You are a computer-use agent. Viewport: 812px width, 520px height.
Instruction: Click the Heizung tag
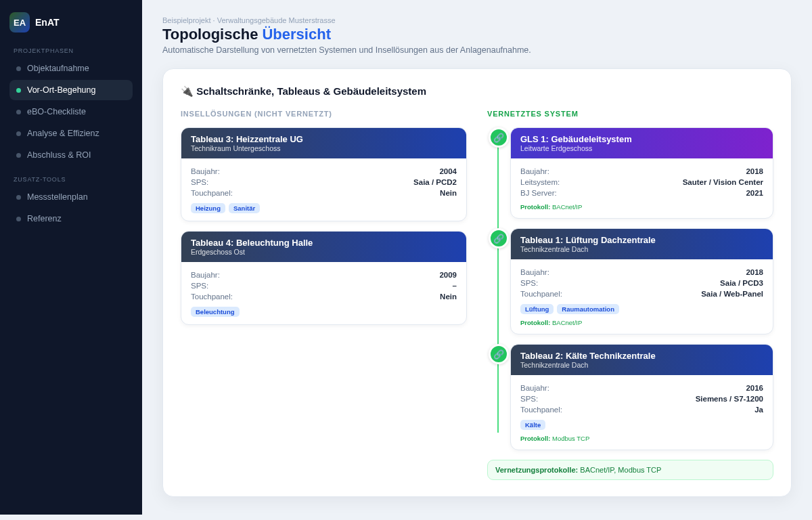pos(208,209)
